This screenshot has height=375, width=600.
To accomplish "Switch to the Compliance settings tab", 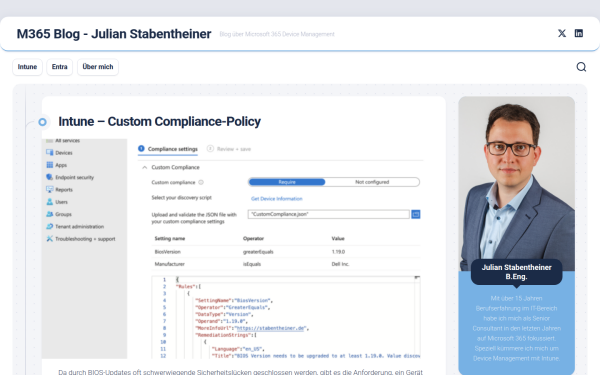I will tap(168, 149).
